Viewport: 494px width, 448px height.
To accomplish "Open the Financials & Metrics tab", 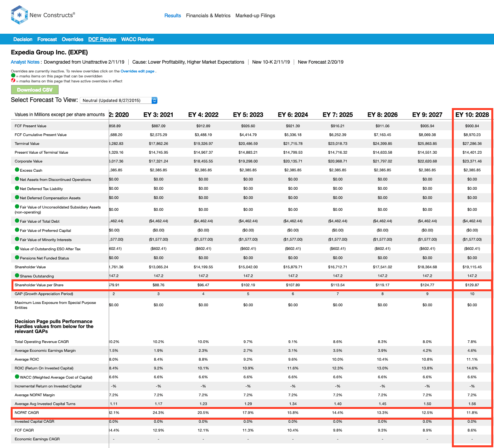I will click(x=208, y=16).
